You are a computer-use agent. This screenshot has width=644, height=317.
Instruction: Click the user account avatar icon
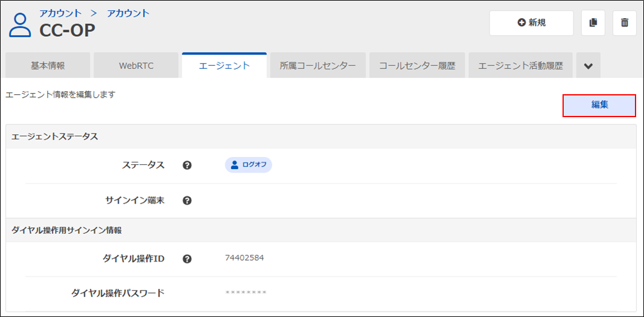click(x=20, y=25)
